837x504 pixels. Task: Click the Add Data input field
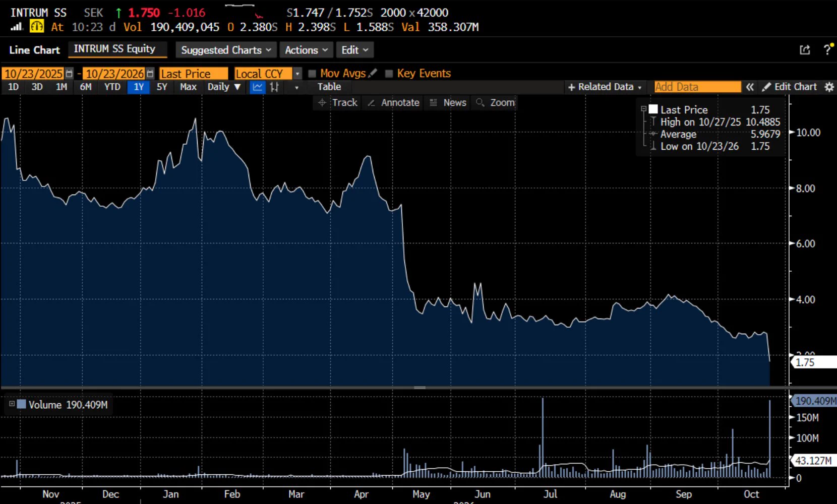698,87
